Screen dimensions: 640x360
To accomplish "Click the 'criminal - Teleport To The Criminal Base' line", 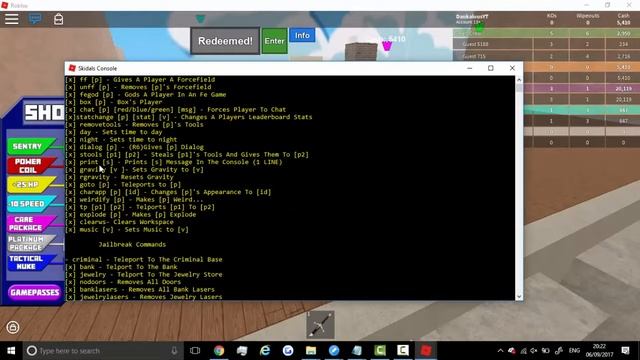I will [144, 260].
